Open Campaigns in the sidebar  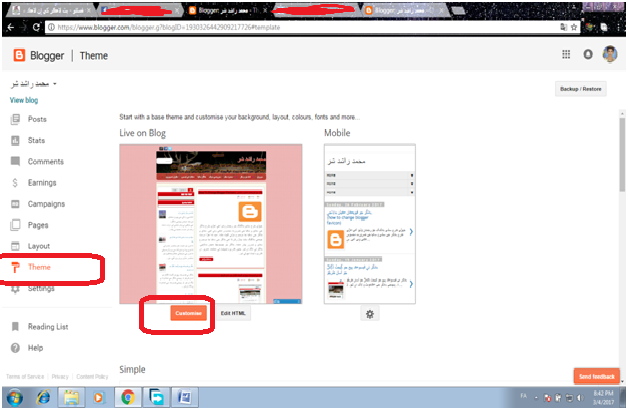[x=46, y=204]
